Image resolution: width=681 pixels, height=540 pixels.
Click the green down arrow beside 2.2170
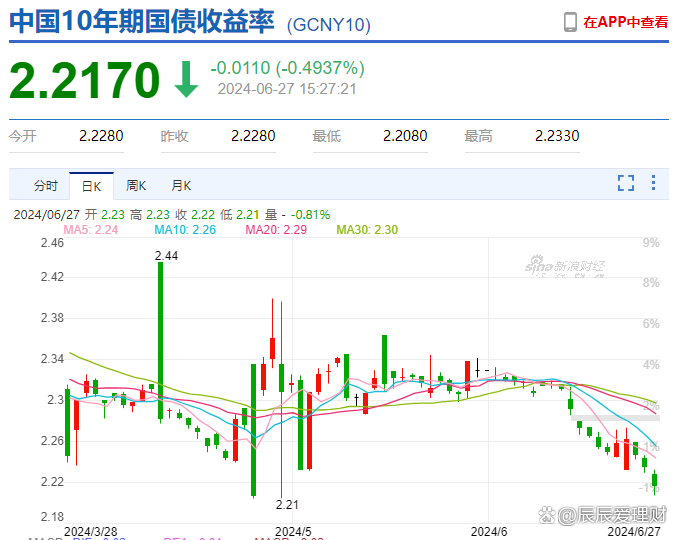(186, 80)
